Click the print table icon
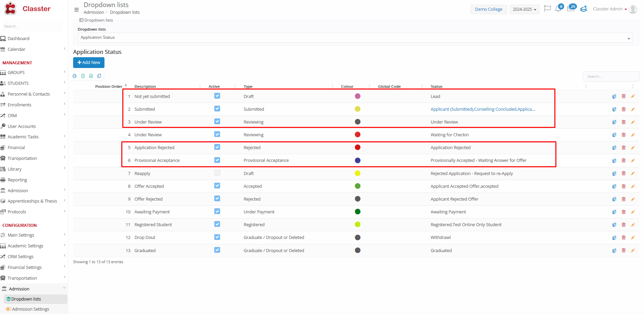644x314 pixels. pos(74,76)
